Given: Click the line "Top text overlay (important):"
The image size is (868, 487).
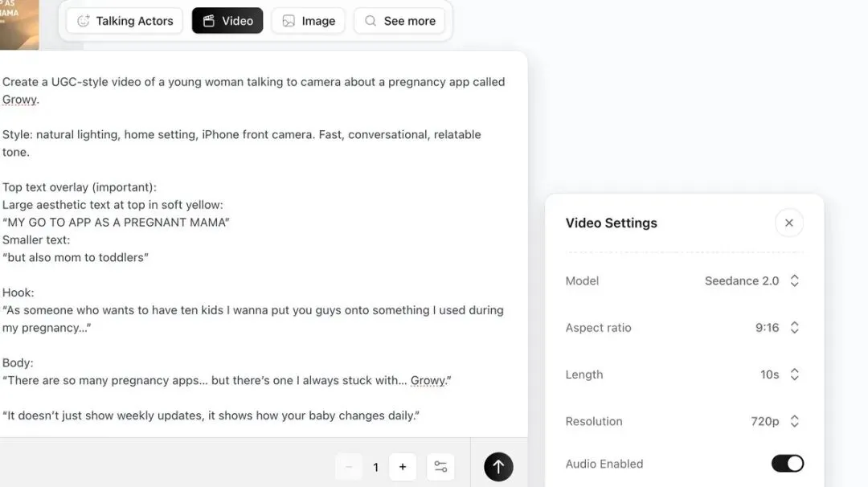Looking at the screenshot, I should [x=79, y=187].
